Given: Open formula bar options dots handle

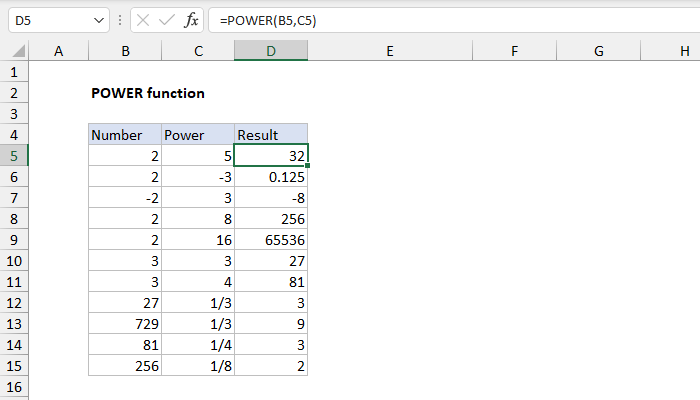Looking at the screenshot, I should coord(120,21).
